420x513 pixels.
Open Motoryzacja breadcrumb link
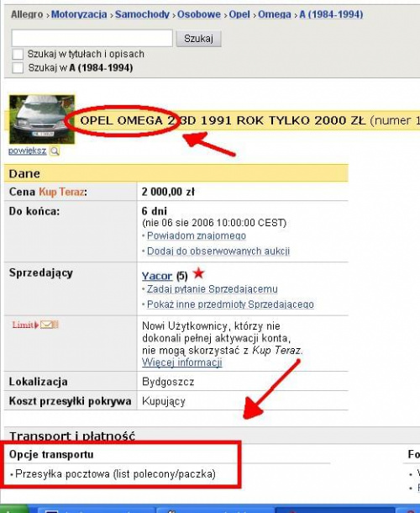tap(79, 14)
